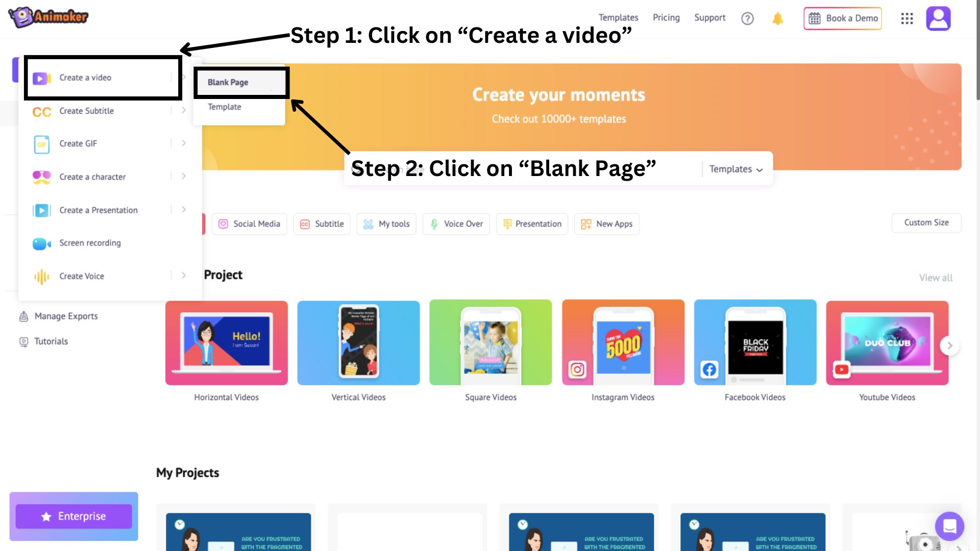This screenshot has height=551, width=980.
Task: Click the Horizontal Videos thumbnail
Action: pos(226,342)
